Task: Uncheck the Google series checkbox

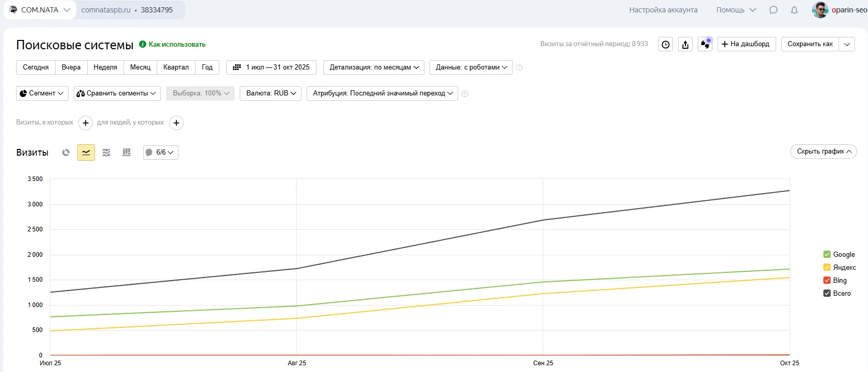Action: click(x=827, y=254)
